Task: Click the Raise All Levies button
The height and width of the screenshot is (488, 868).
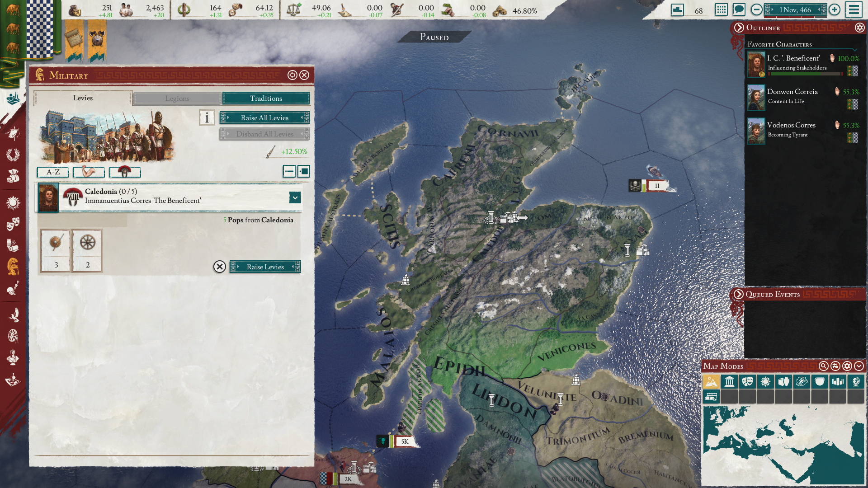Action: (x=264, y=118)
